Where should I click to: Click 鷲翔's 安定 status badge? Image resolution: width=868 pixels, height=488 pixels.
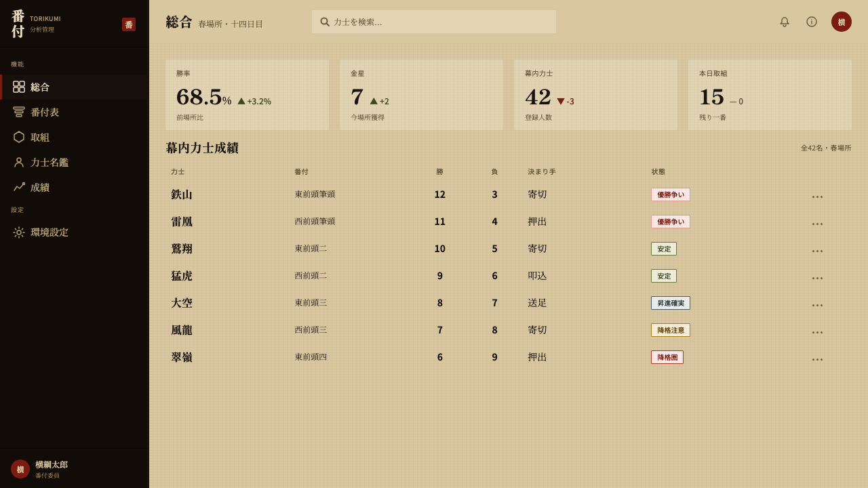click(664, 249)
